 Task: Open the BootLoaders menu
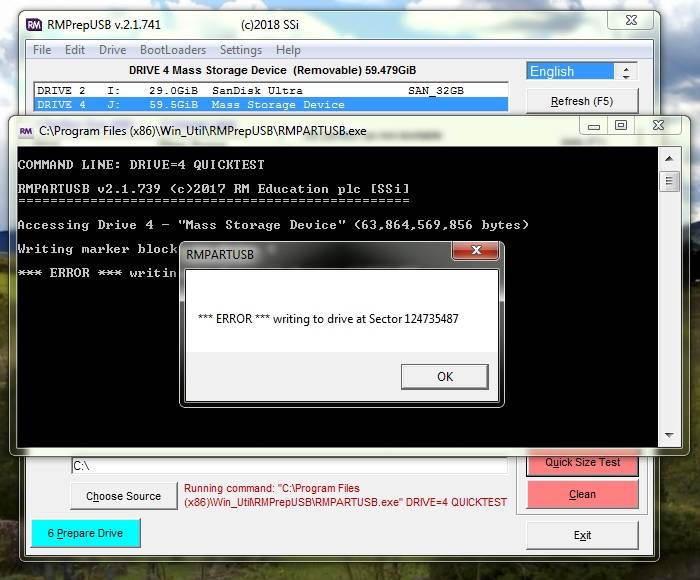pos(172,50)
